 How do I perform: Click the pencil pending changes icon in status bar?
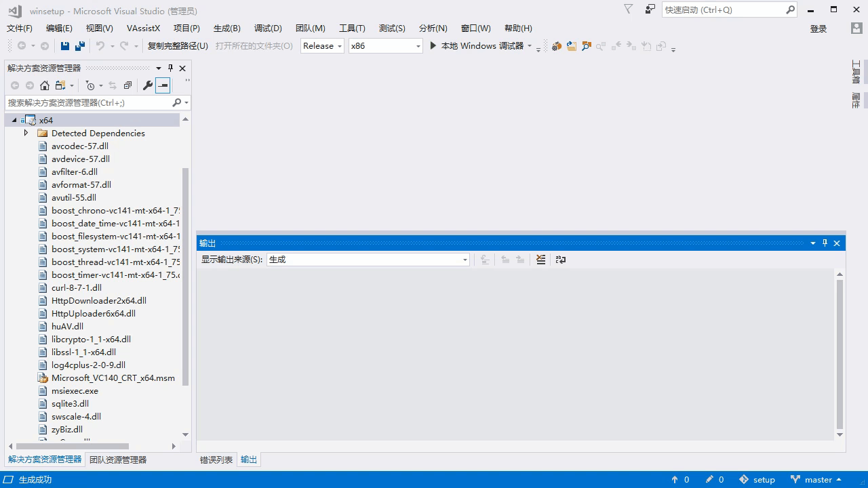point(709,480)
